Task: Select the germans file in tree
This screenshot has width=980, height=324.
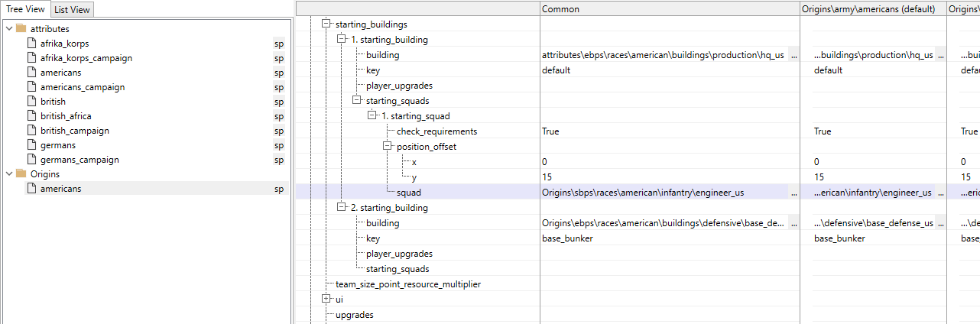Action: pos(58,145)
